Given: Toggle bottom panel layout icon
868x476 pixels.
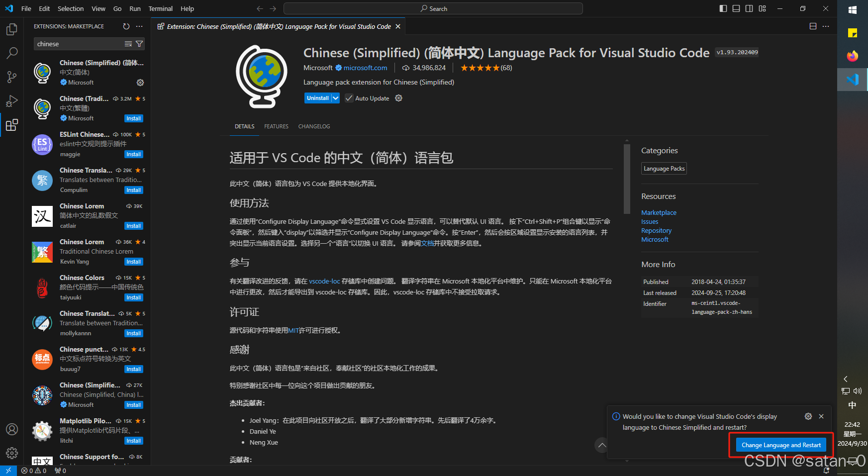Looking at the screenshot, I should (x=736, y=8).
